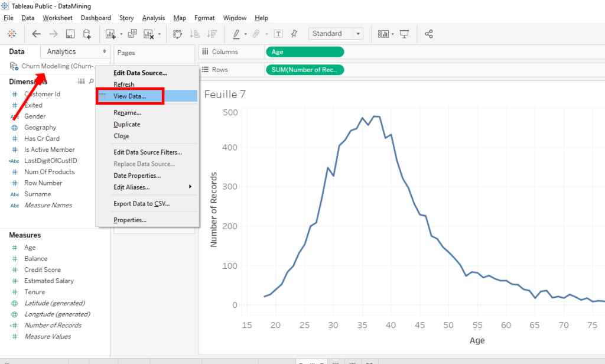605x364 pixels.
Task: Open the Standard fit dropdown
Action: (359, 34)
